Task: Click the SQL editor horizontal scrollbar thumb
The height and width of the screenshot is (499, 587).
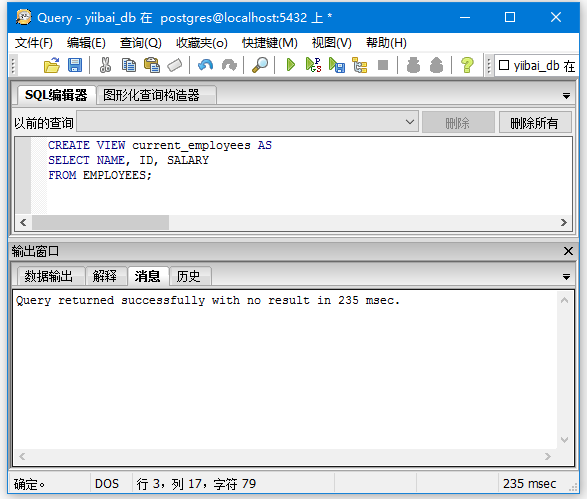Action: pyautogui.click(x=100, y=222)
